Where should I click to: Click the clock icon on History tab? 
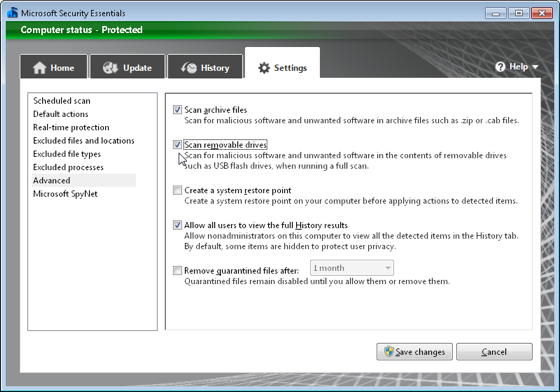pos(189,67)
